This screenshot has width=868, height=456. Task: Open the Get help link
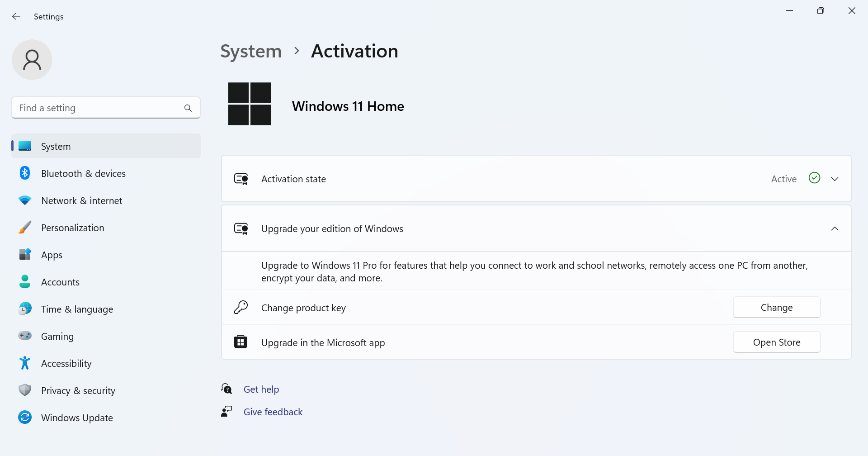click(261, 389)
